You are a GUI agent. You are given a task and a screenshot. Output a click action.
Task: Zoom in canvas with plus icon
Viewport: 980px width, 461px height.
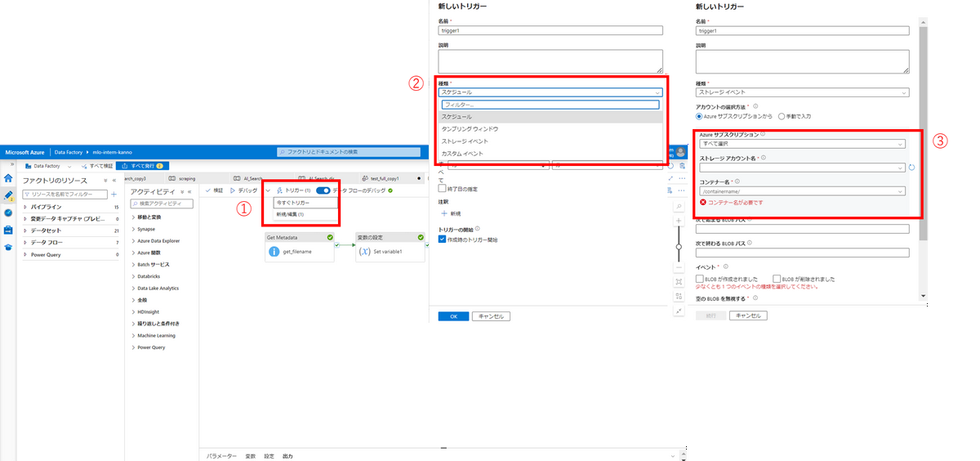tap(679, 222)
